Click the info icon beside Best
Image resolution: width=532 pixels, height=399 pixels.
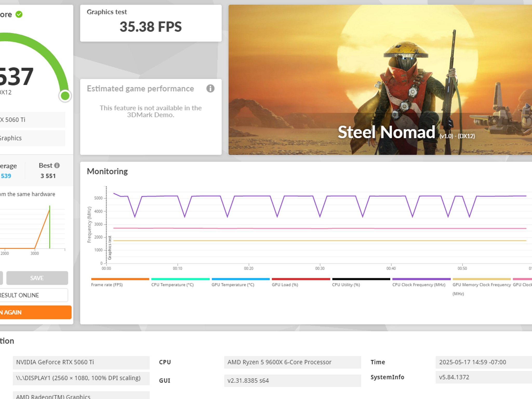click(57, 165)
